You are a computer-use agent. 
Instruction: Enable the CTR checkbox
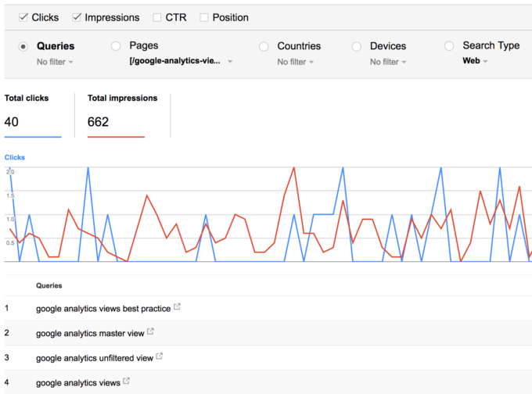pyautogui.click(x=156, y=17)
